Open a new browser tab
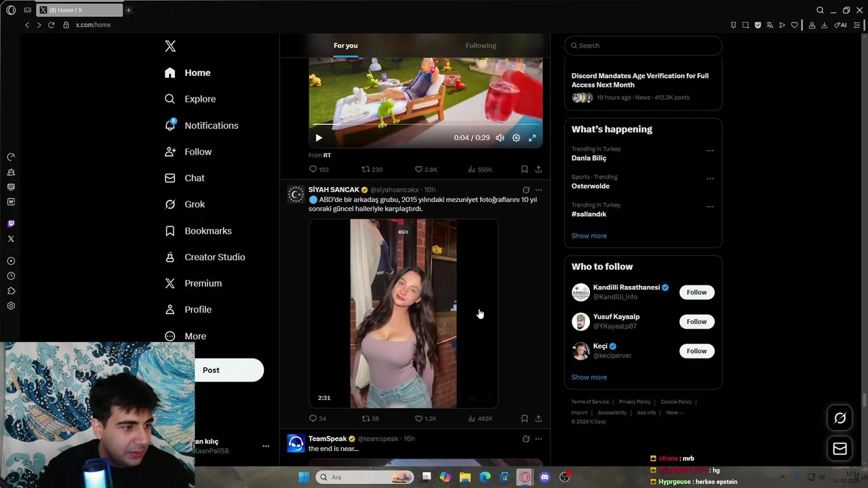 coord(128,10)
